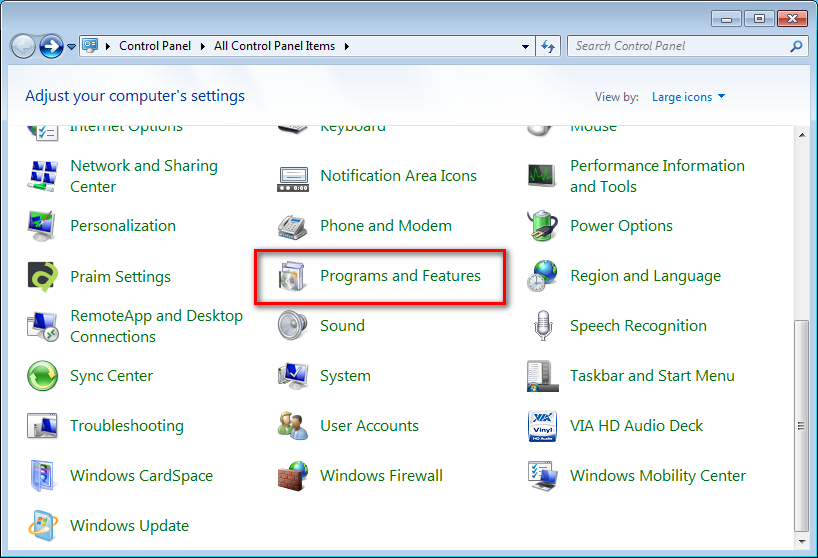Open the Programs and Features link

(x=400, y=276)
